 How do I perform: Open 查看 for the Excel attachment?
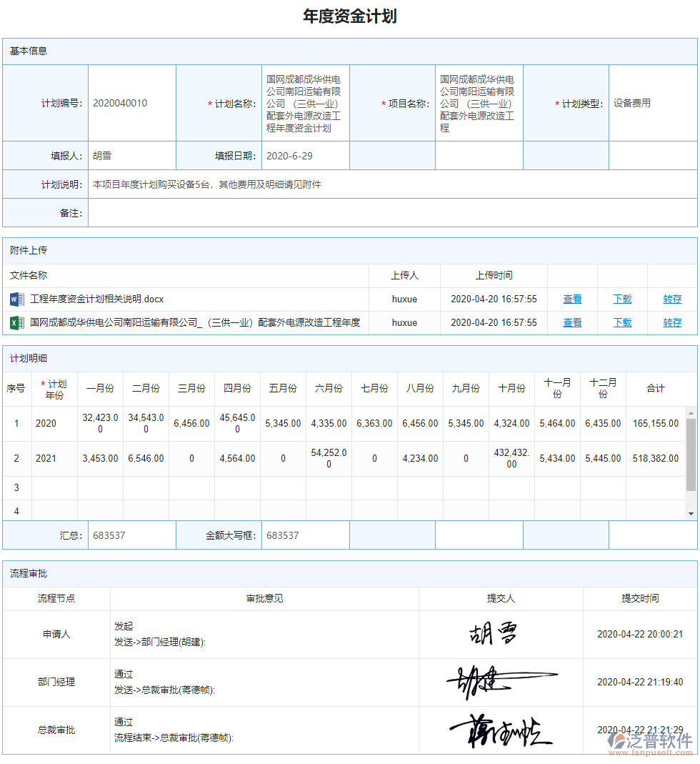(571, 322)
